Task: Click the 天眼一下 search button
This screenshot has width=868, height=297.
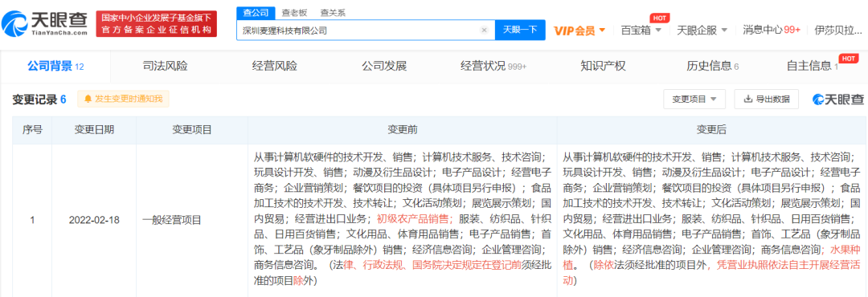Action: tap(520, 30)
